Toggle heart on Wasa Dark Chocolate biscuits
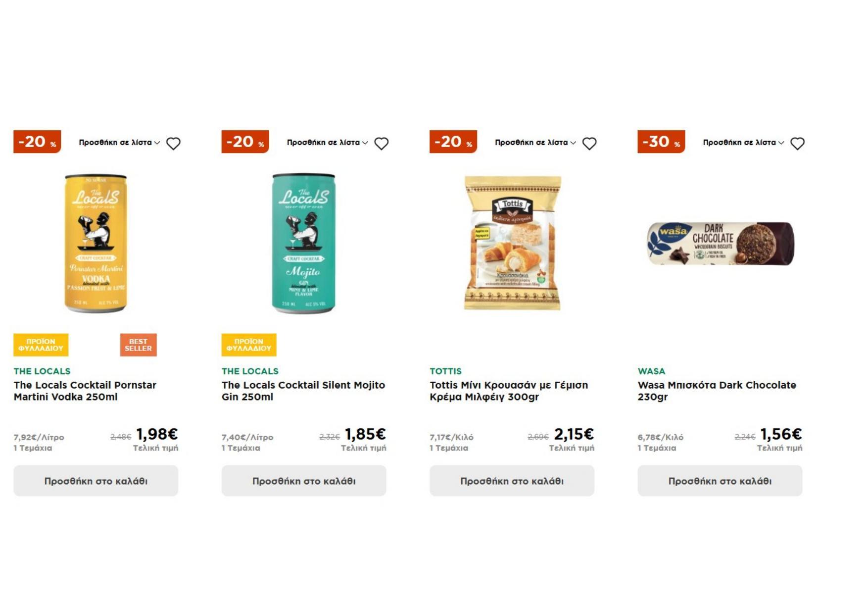 pos(797,144)
